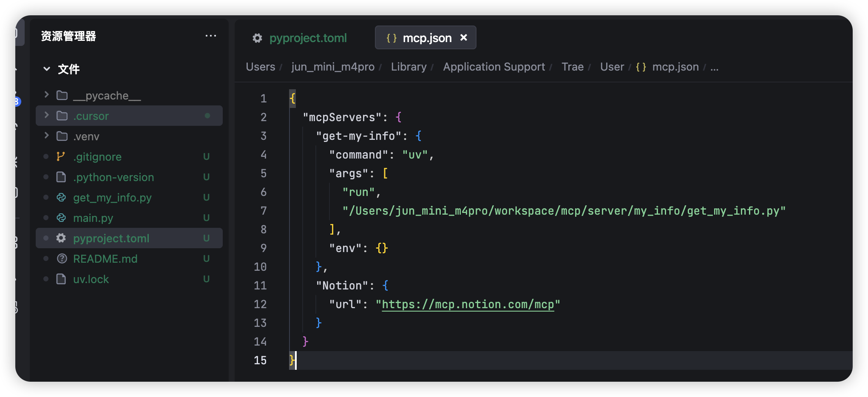
Task: Click the {} JSON icon on the mcp.json tab
Action: (x=391, y=37)
